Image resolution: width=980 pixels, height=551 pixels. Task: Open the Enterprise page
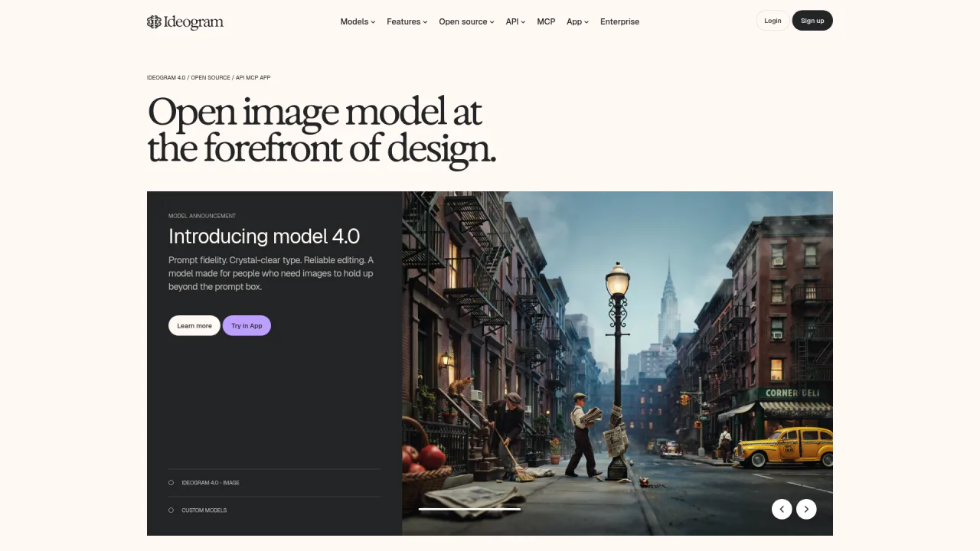619,21
